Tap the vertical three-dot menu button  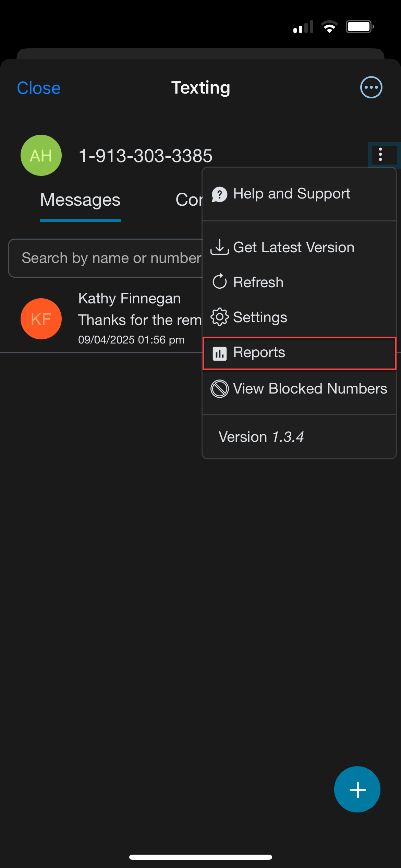tap(380, 155)
